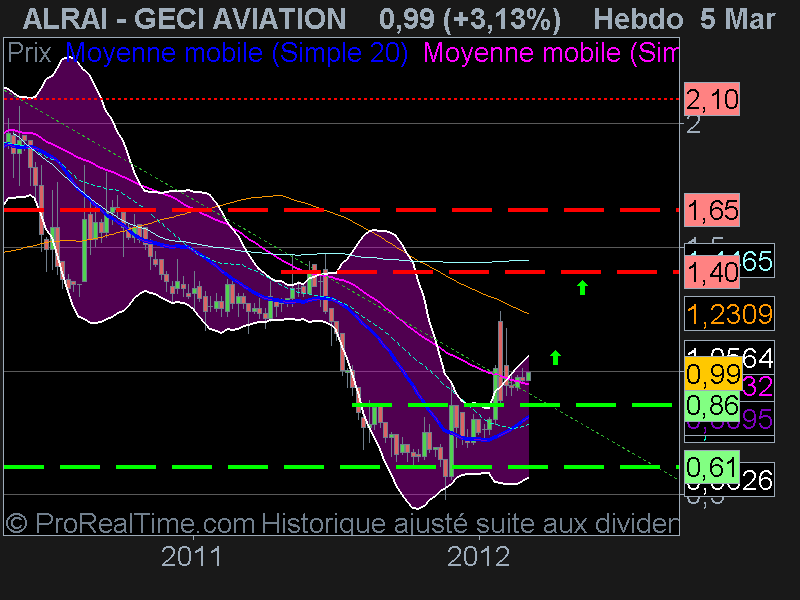Select the 2,10 resistance price tag
This screenshot has width=800, height=600.
click(712, 99)
